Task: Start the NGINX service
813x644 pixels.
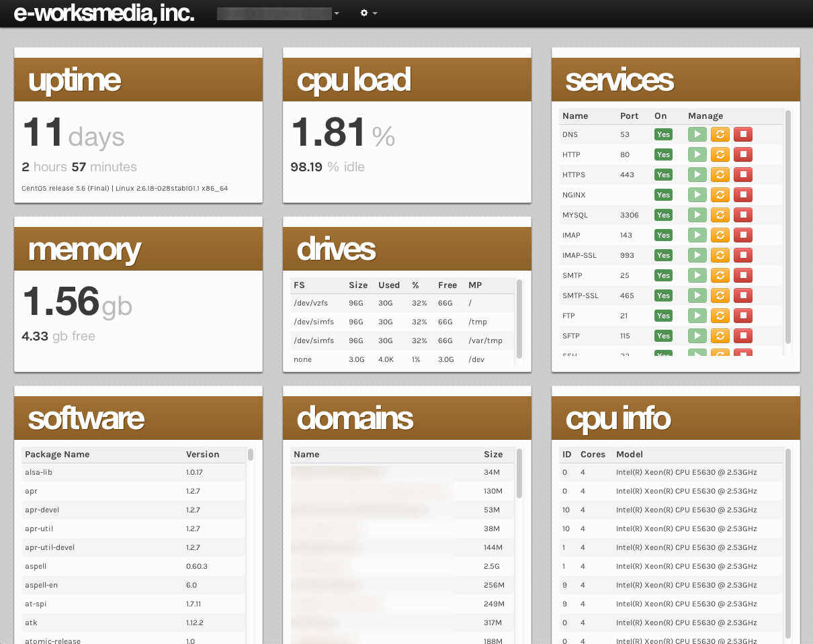Action: tap(697, 195)
